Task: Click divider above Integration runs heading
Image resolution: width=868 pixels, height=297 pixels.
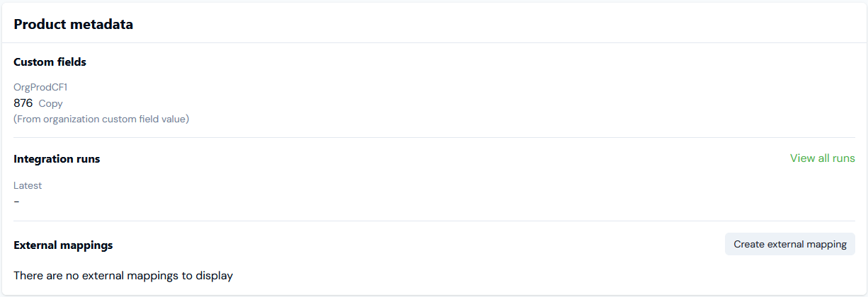Action: (x=434, y=138)
